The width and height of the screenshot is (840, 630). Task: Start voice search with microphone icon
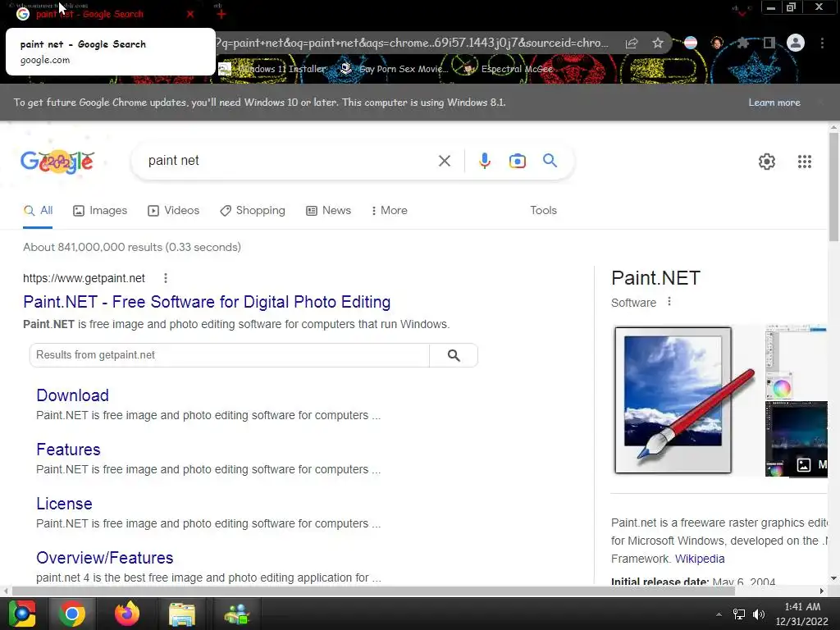484,161
